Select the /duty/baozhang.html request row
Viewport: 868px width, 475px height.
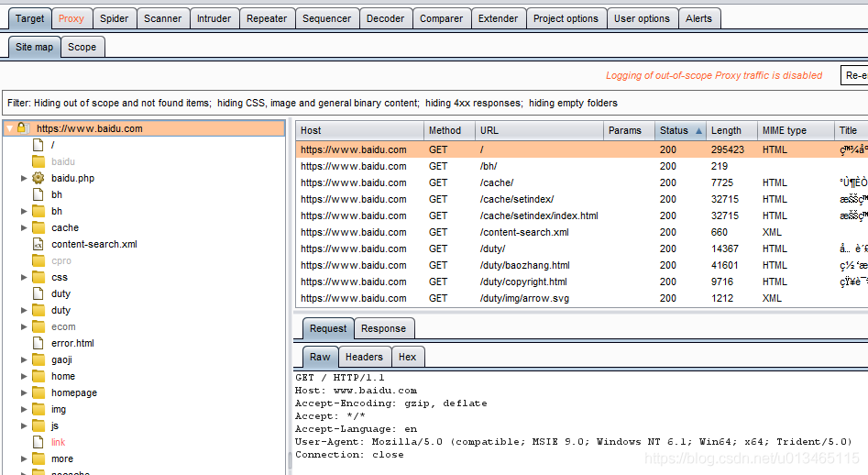point(582,265)
